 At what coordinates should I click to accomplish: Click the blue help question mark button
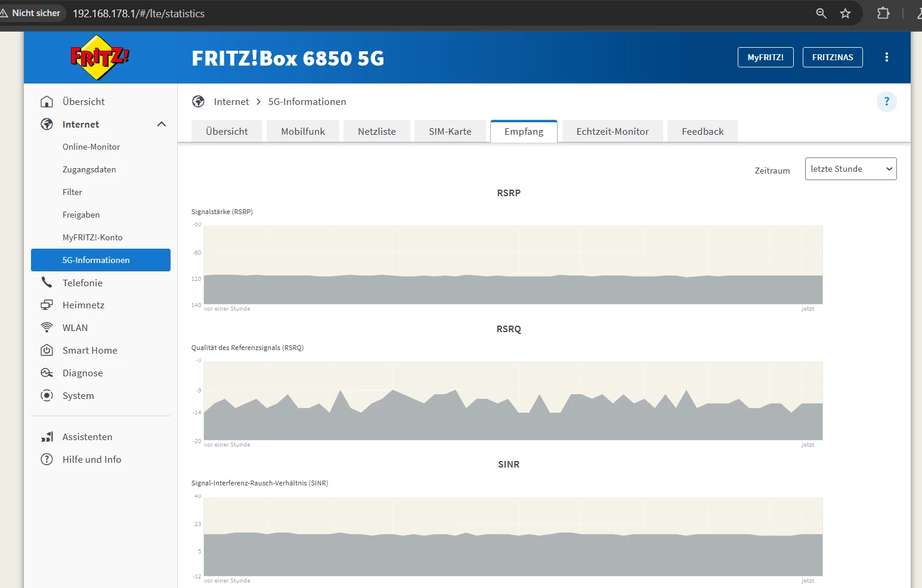click(887, 101)
